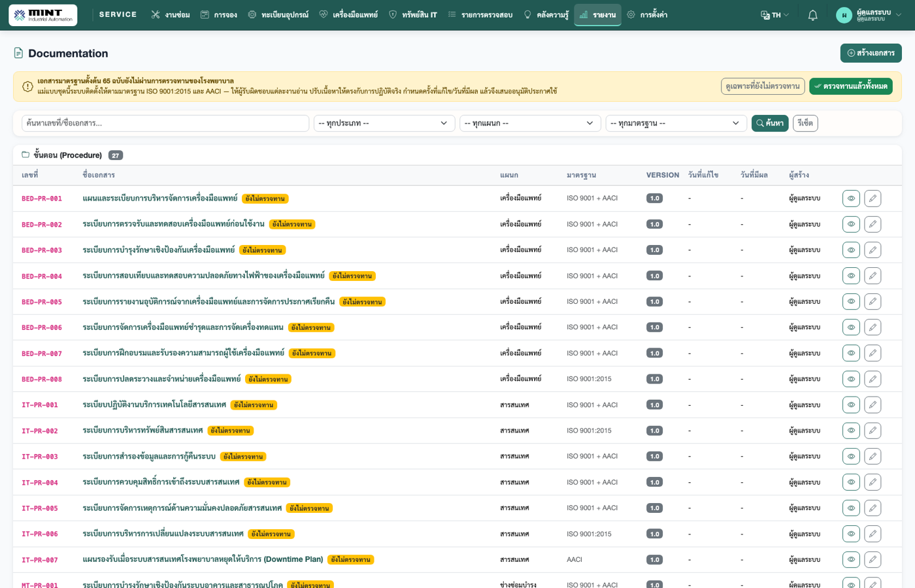Viewport: 915px width, 588px height.
Task: Click the ชื่อเอกสาร column header
Action: [x=99, y=175]
